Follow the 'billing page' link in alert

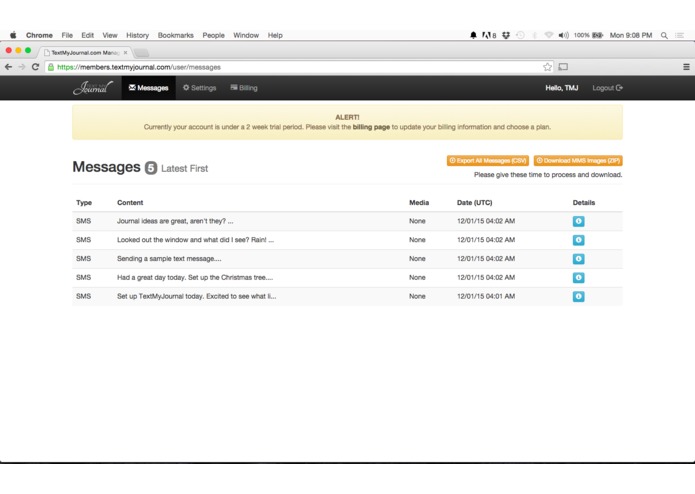pos(371,127)
